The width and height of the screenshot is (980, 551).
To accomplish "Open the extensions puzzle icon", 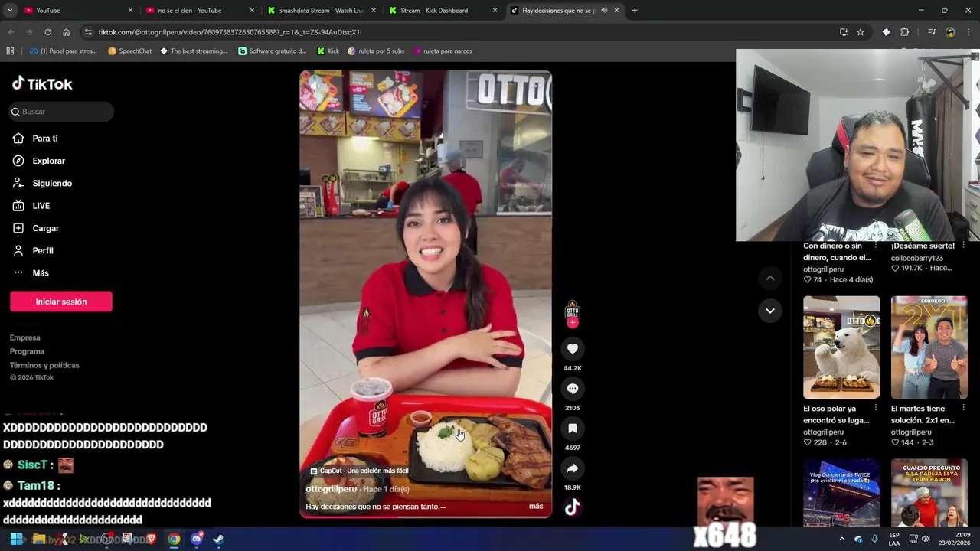I will (x=904, y=32).
